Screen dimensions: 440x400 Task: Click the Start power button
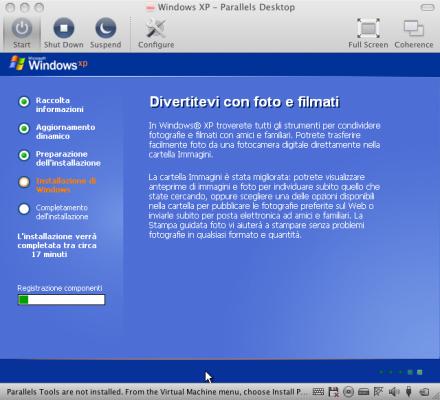point(22,33)
